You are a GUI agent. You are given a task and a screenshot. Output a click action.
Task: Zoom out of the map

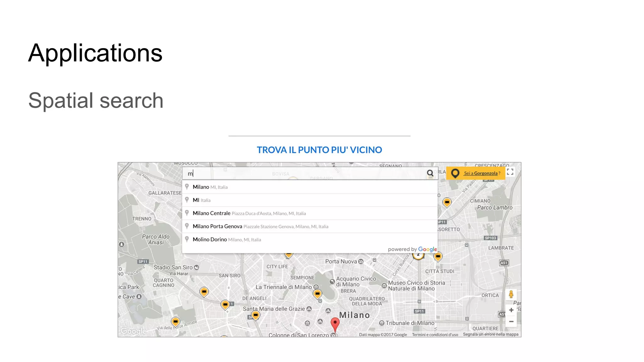(511, 321)
